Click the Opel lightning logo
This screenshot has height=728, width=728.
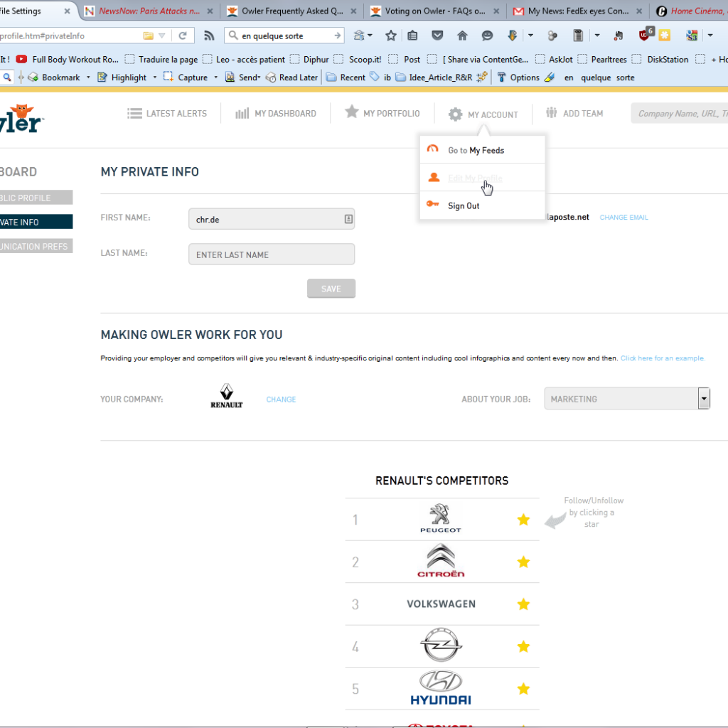441,645
